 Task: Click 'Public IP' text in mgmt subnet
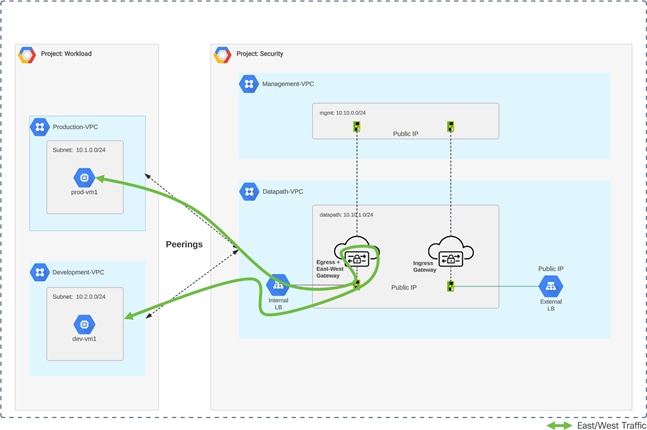(x=406, y=134)
